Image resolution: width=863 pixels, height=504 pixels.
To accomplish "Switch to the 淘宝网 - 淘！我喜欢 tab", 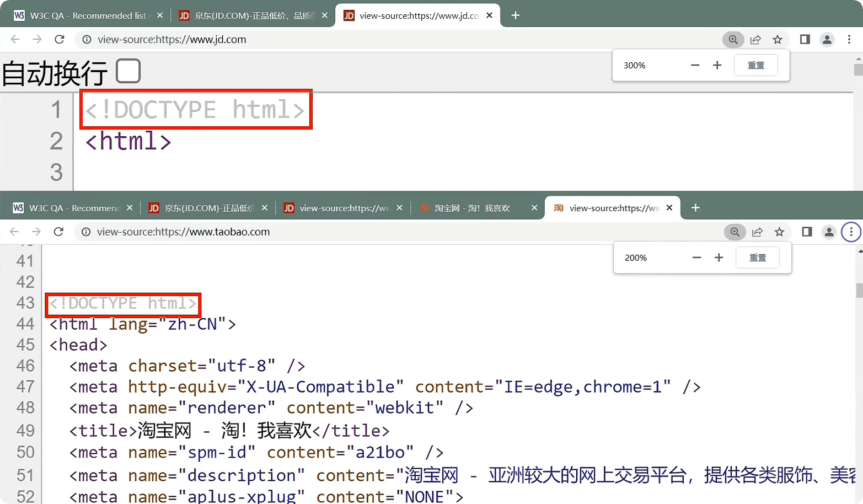I will (471, 208).
